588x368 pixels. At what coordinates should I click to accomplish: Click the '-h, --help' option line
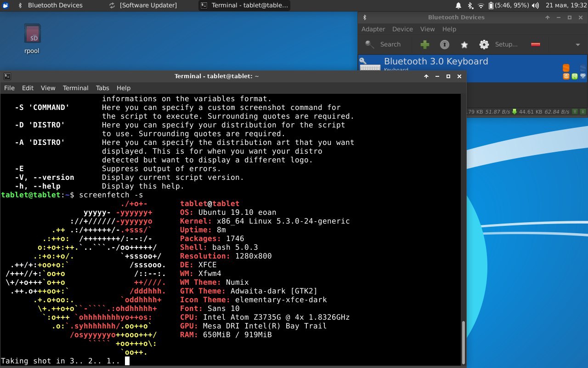coord(99,186)
